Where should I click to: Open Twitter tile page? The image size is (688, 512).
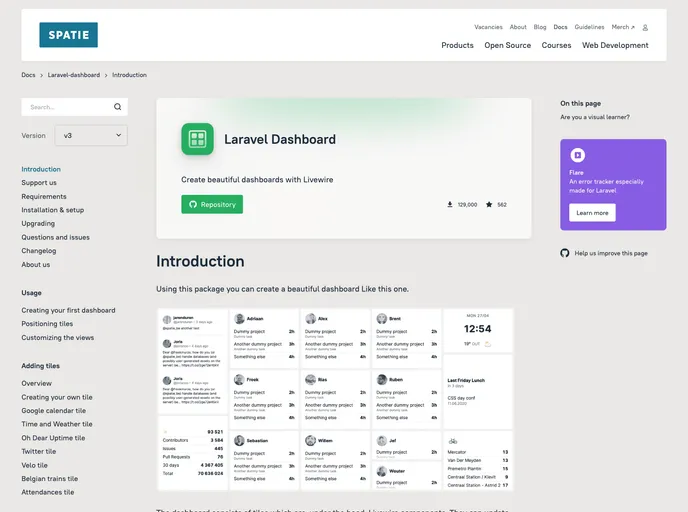click(39, 451)
